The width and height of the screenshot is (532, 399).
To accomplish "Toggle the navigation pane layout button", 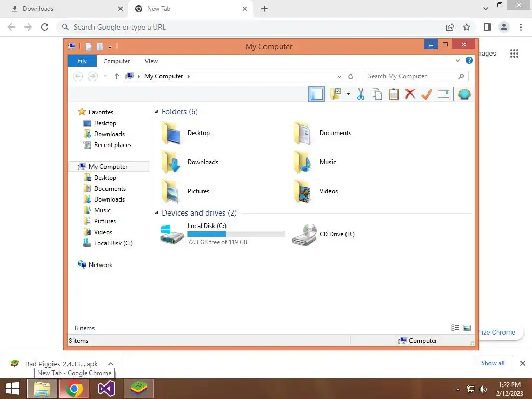I will pos(316,94).
